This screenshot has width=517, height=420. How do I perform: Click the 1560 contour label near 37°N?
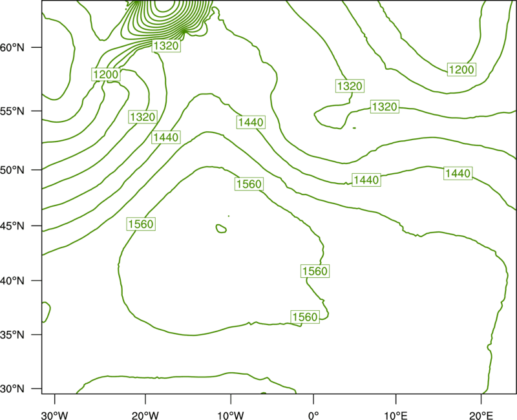point(305,317)
